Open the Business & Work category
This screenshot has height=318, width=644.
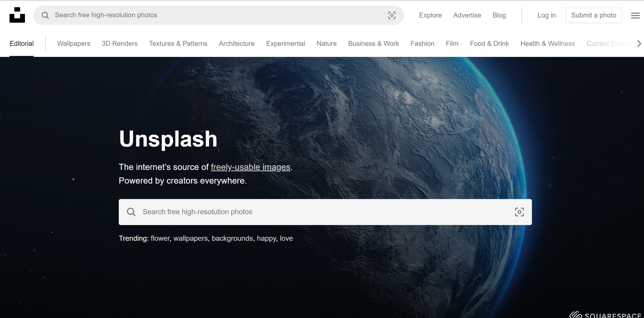374,44
